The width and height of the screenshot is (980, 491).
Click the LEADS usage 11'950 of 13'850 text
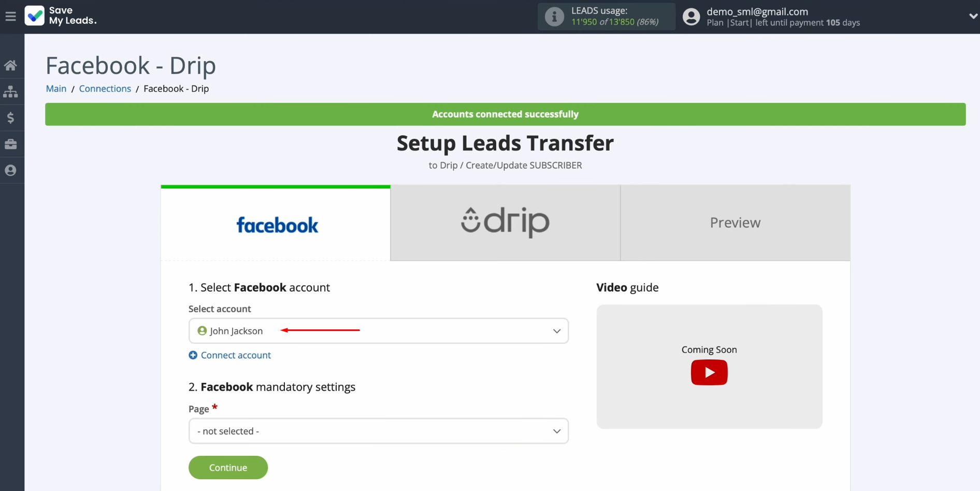(x=615, y=22)
